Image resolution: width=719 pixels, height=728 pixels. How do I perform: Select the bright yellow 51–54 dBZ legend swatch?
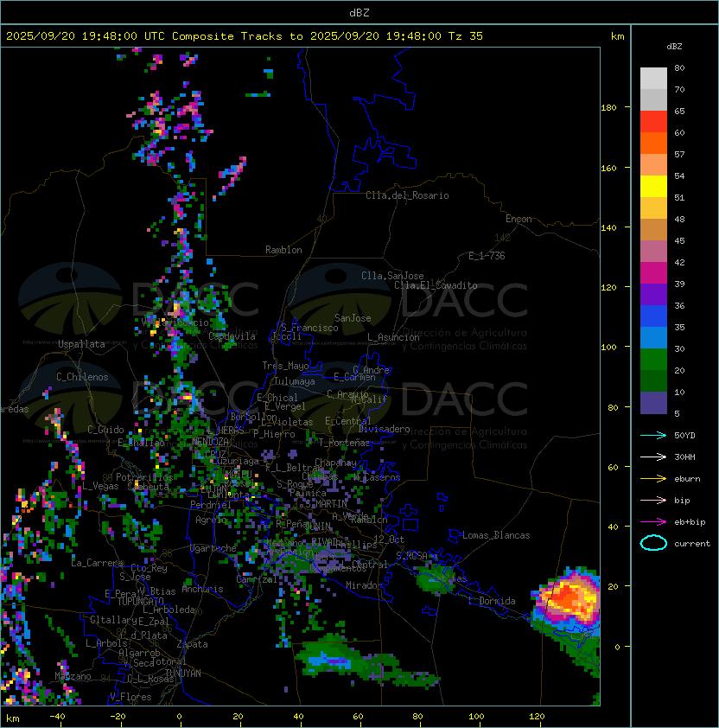[x=653, y=187]
